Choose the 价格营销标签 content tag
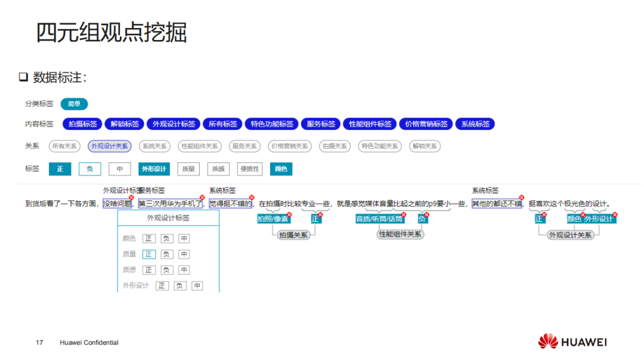The width and height of the screenshot is (644, 361). (426, 124)
